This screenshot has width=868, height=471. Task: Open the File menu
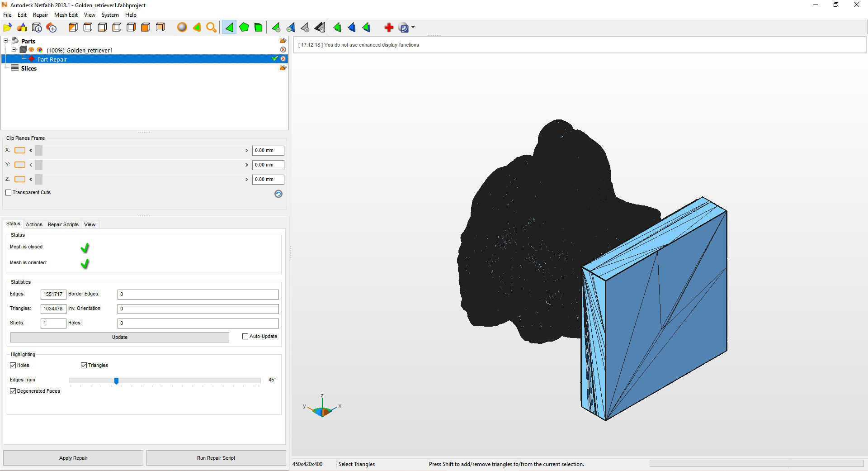point(7,15)
